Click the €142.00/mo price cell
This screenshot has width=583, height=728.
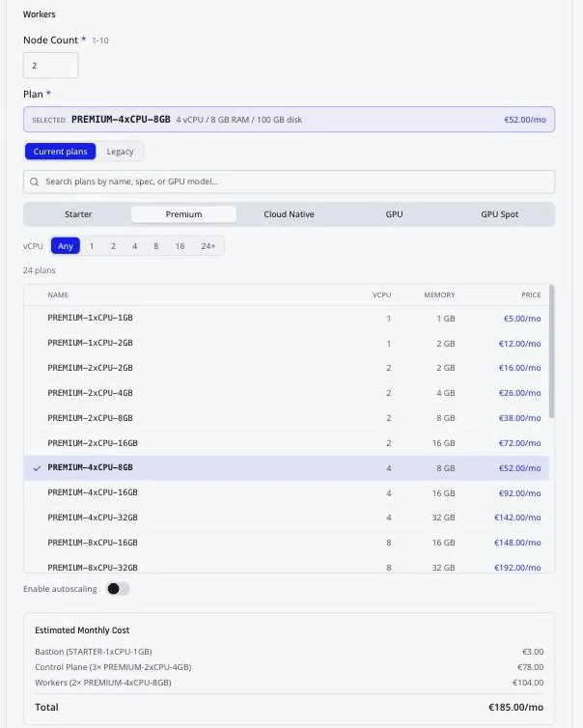(x=517, y=518)
